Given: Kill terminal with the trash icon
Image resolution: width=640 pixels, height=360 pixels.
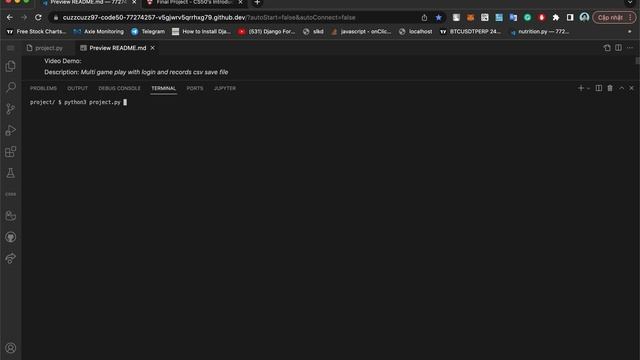Looking at the screenshot, I should [x=610, y=88].
